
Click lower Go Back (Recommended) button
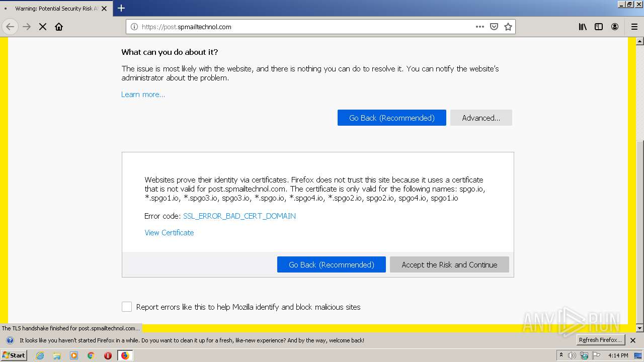332,264
